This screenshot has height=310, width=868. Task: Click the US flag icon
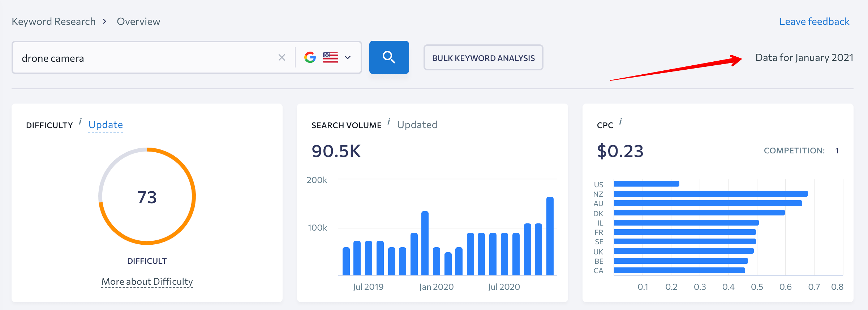330,58
